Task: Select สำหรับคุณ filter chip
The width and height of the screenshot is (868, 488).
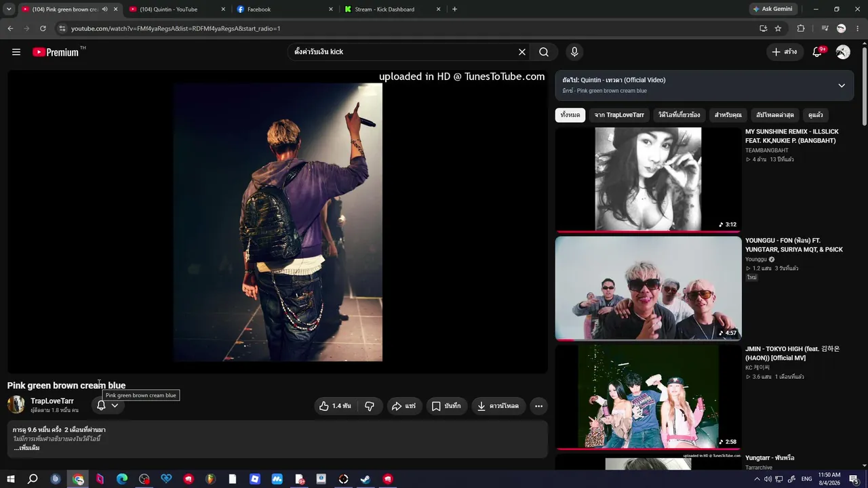Action: coord(728,115)
